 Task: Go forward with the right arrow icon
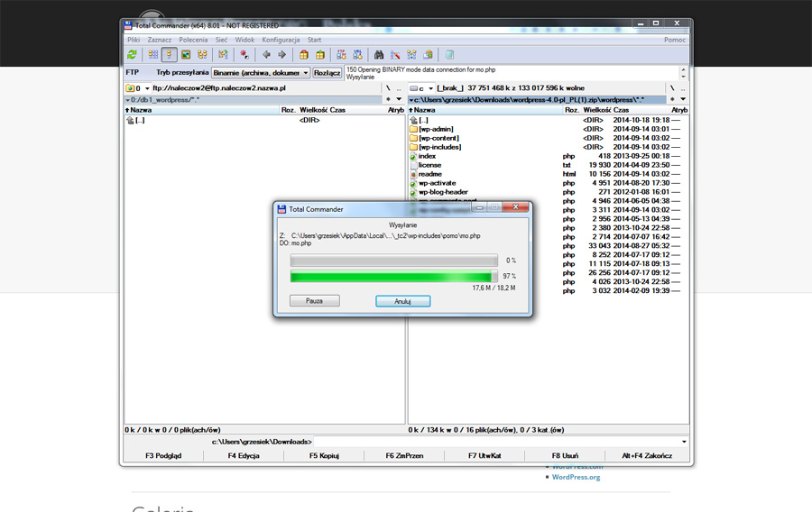[x=282, y=55]
